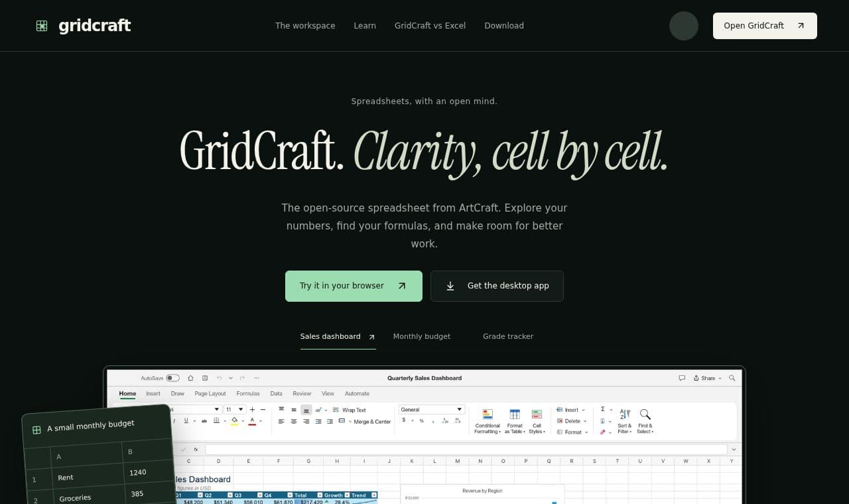849x504 pixels.
Task: Switch to the Grade tracker tab
Action: click(x=508, y=336)
